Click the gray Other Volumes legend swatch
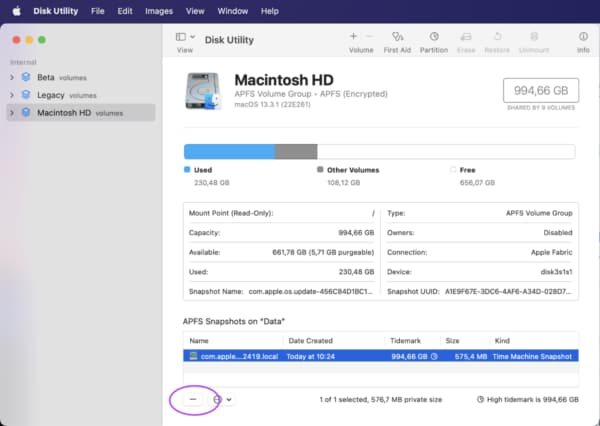The width and height of the screenshot is (600, 426). point(320,170)
